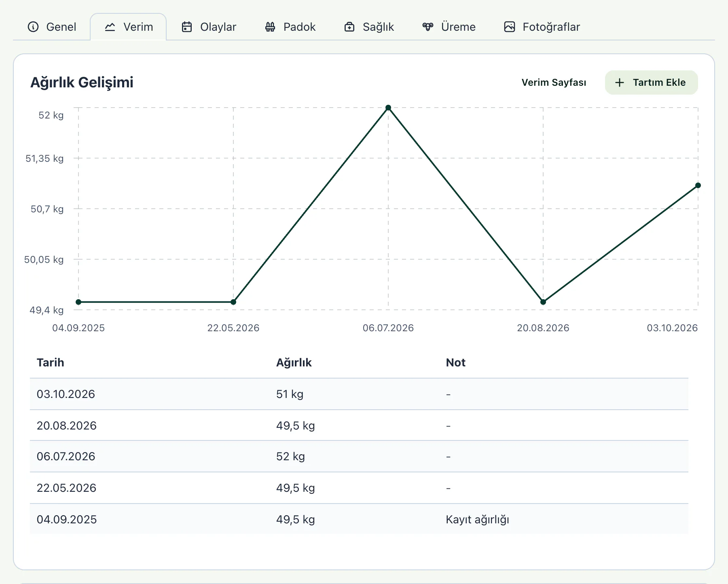Select the Padok tab
728x584 pixels.
[x=290, y=27]
